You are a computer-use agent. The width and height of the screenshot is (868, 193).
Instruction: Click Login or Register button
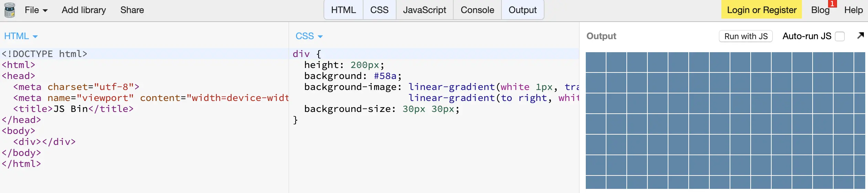[x=762, y=10]
